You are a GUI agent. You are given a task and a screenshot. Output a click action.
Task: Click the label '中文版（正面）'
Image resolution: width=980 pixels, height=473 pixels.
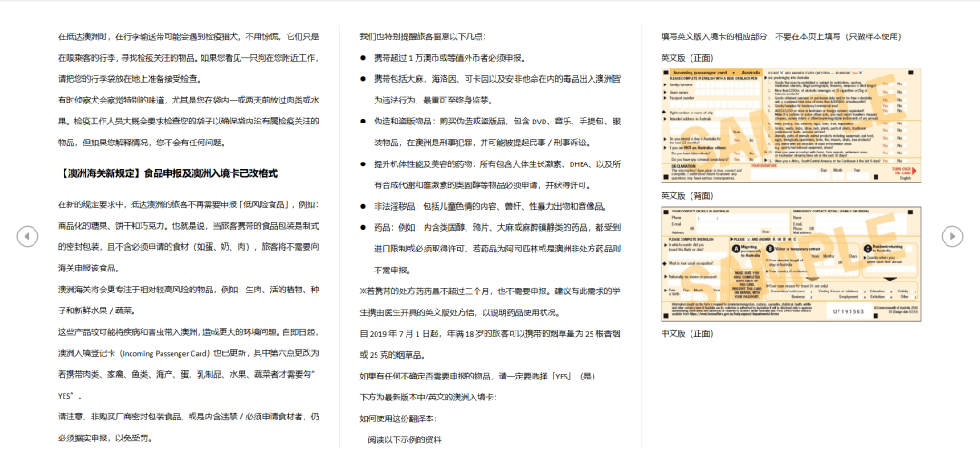[688, 333]
